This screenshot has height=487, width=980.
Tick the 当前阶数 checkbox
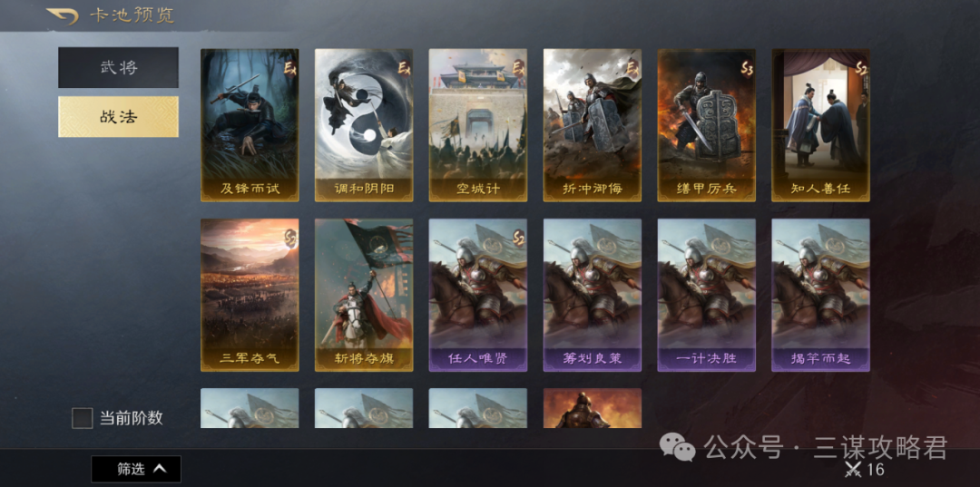[x=83, y=418]
